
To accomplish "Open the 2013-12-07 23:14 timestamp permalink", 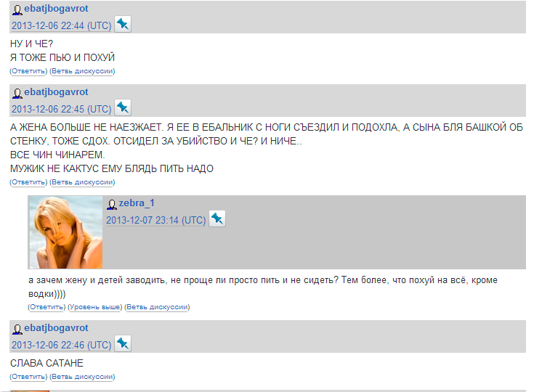I will coord(156,221).
